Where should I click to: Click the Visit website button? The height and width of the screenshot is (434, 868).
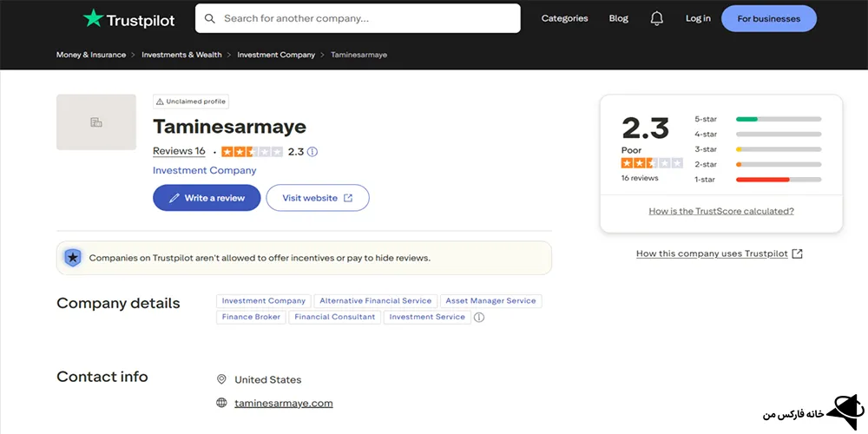click(x=318, y=198)
